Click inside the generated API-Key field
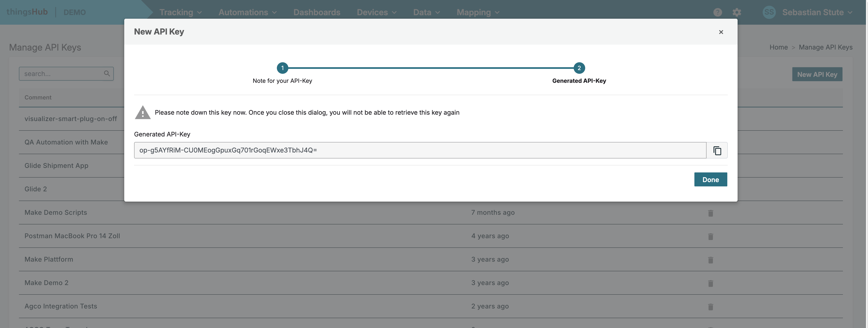Screen dimensions: 868x328 pos(420,150)
